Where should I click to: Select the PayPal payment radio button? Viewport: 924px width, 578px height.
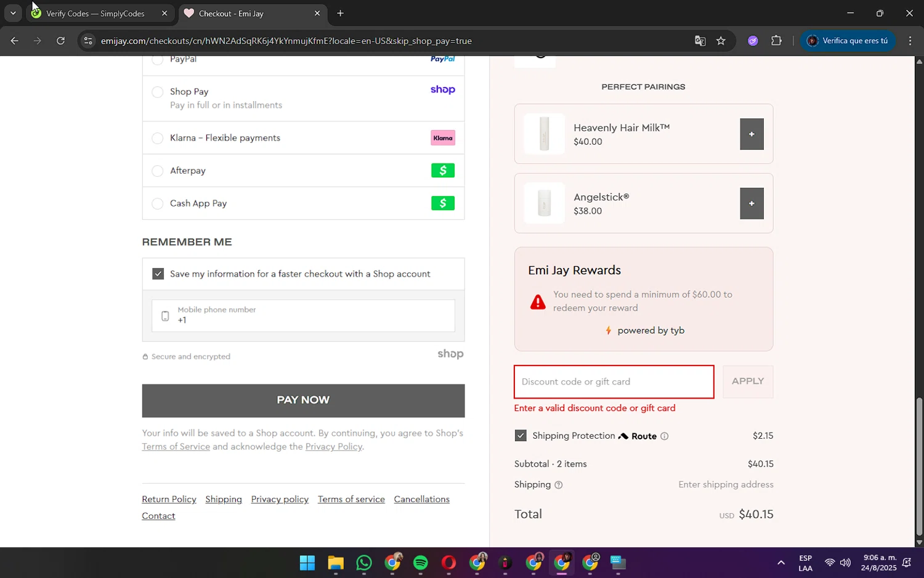158,60
